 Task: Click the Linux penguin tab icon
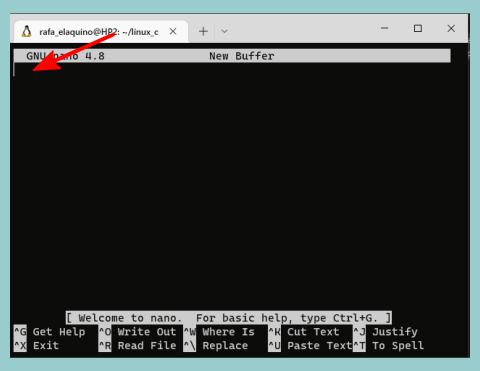click(x=27, y=31)
